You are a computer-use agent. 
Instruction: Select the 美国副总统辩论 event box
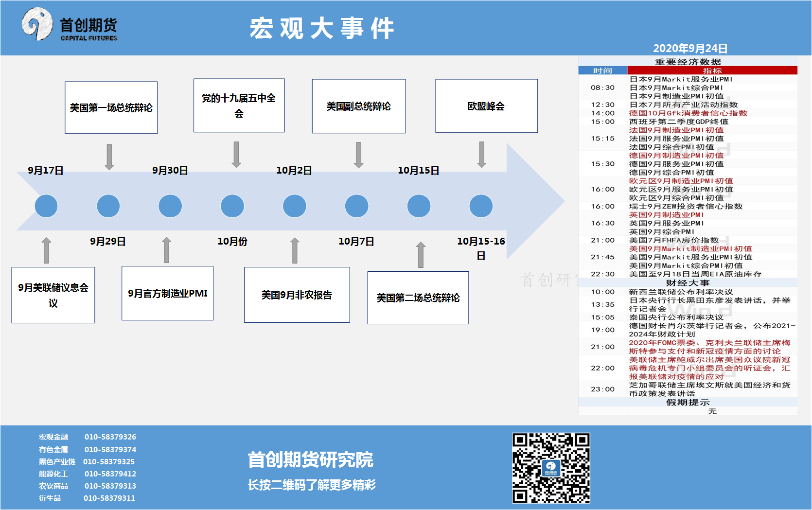click(359, 106)
